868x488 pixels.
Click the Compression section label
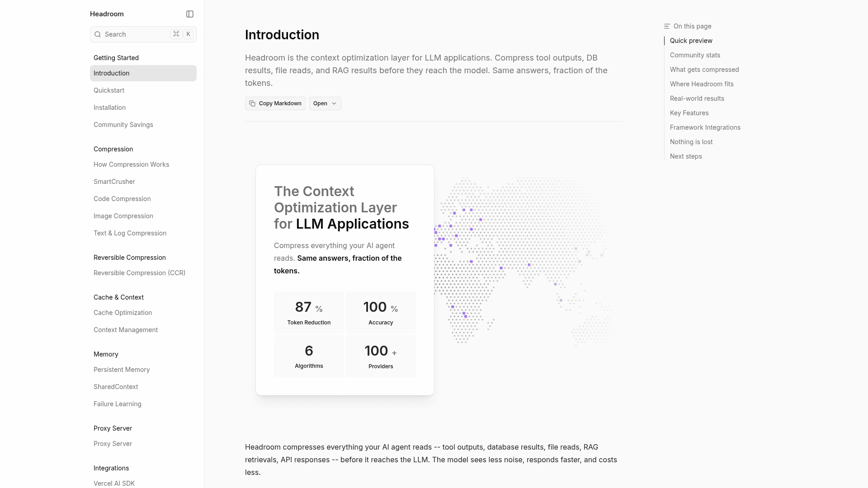113,149
